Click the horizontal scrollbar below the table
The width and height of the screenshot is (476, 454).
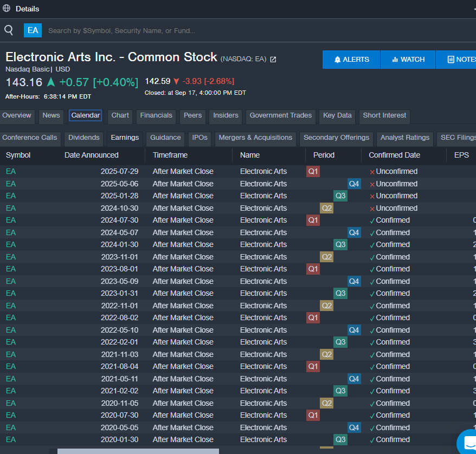pos(138,451)
